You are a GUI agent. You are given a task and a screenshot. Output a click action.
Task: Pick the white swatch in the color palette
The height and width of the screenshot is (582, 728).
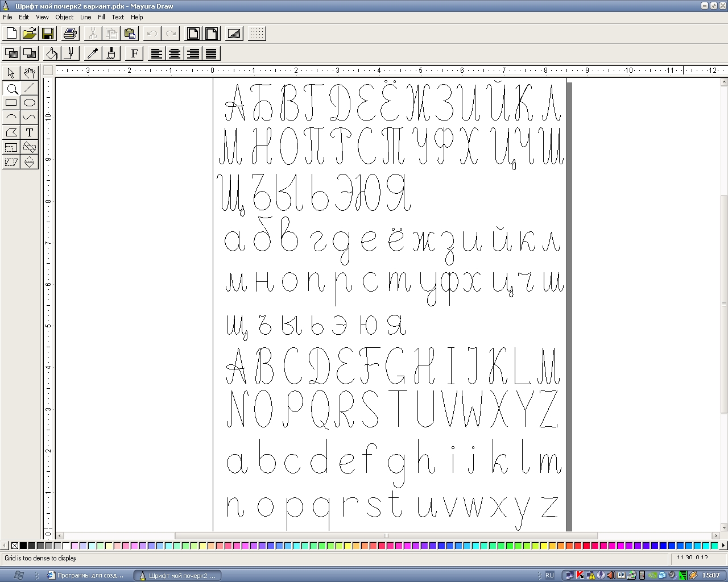(x=66, y=546)
